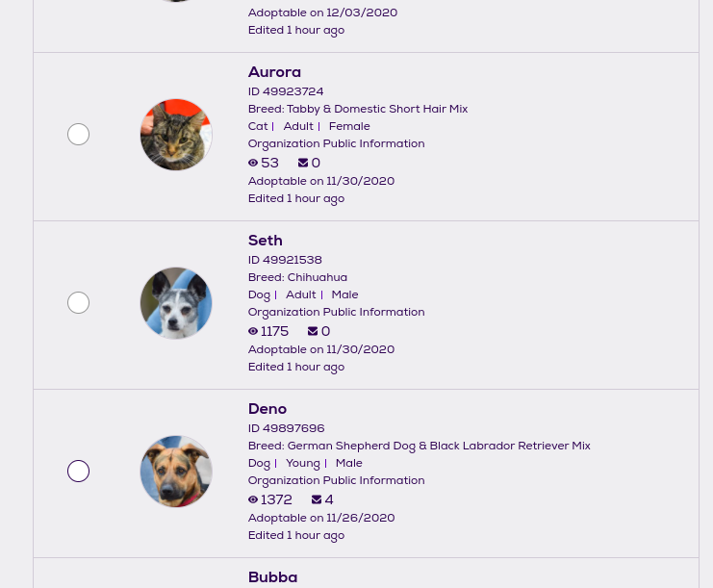Click Seth's Organization Public Information link

[336, 312]
